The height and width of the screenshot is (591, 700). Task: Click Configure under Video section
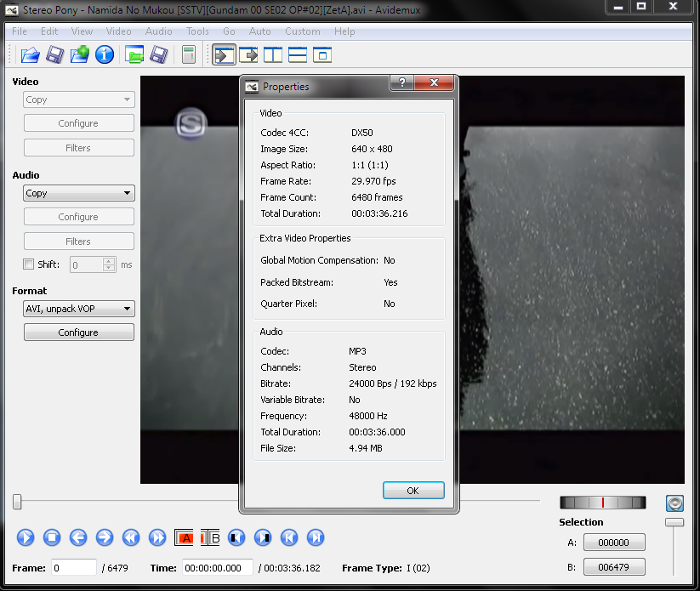78,123
